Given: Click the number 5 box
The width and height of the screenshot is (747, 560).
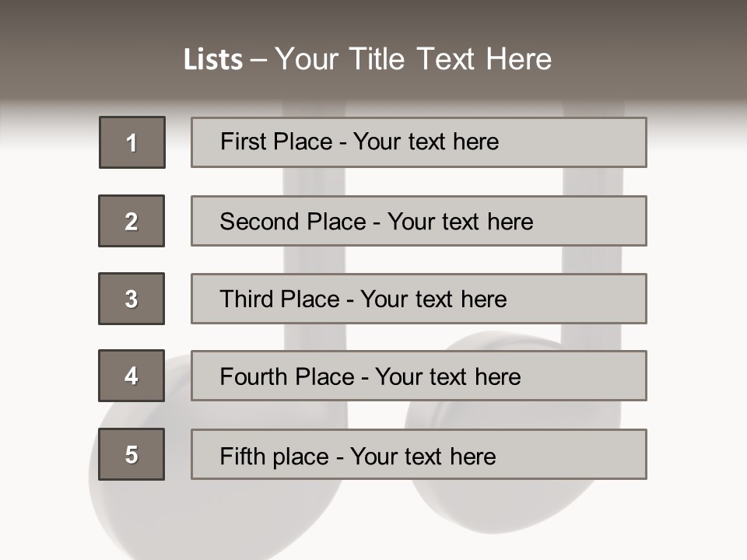Looking at the screenshot, I should 132,454.
